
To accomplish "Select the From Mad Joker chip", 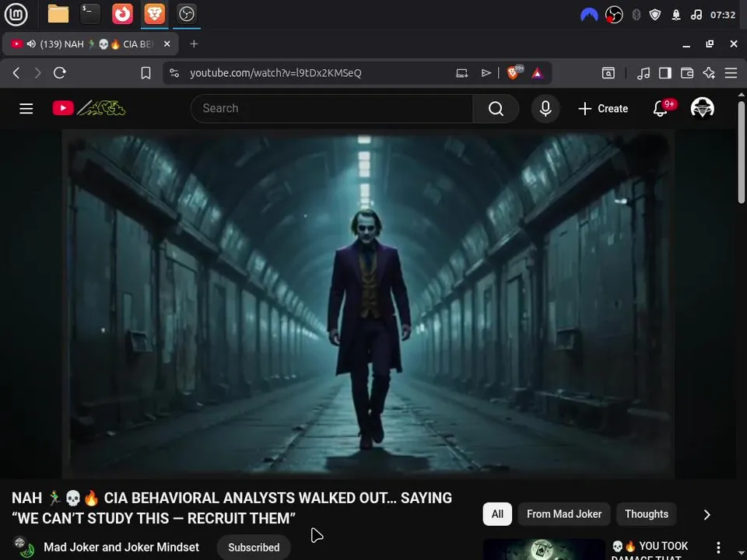I will pyautogui.click(x=564, y=514).
